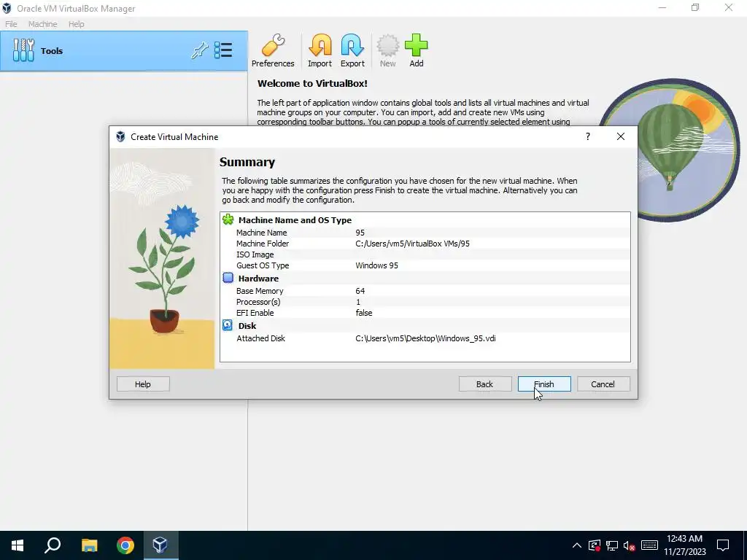The height and width of the screenshot is (560, 747).
Task: Click the tray security warning icon
Action: click(x=594, y=545)
